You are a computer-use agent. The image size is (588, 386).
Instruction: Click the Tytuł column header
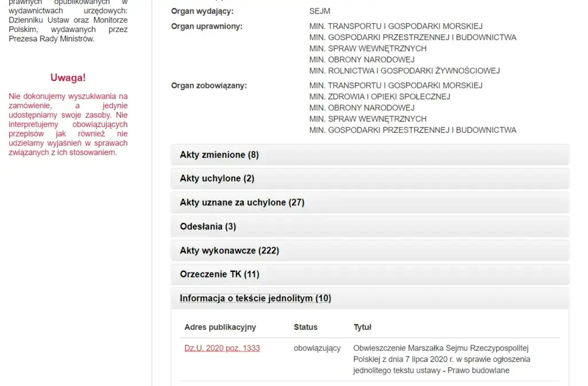(x=362, y=327)
